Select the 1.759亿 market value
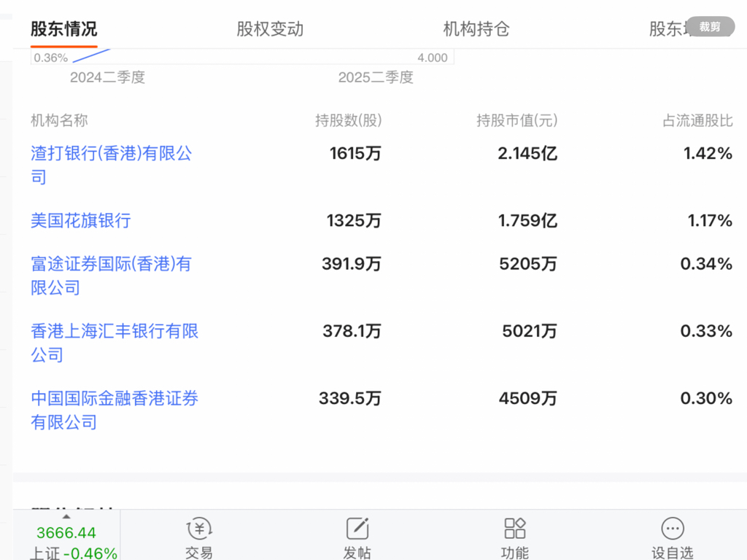Image resolution: width=747 pixels, height=560 pixels. (527, 220)
